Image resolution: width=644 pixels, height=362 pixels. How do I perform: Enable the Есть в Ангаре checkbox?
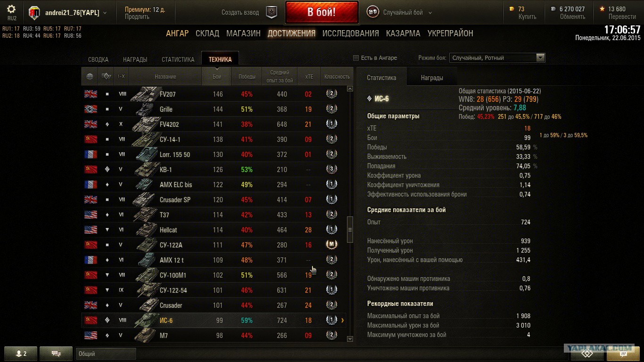356,58
